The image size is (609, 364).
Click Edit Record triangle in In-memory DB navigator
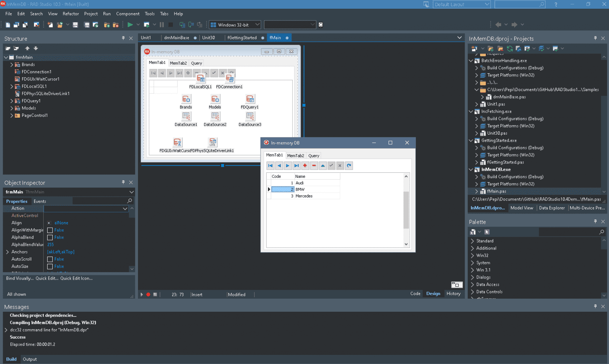323,166
